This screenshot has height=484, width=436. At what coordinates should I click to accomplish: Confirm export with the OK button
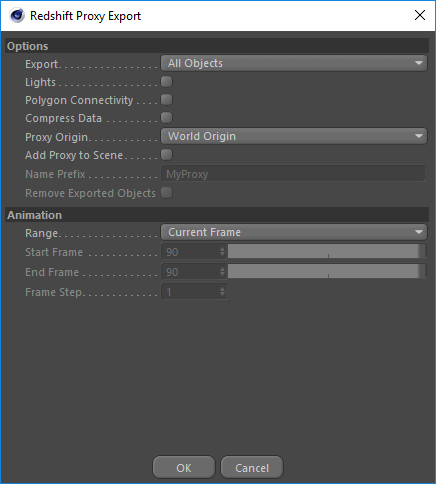click(184, 467)
